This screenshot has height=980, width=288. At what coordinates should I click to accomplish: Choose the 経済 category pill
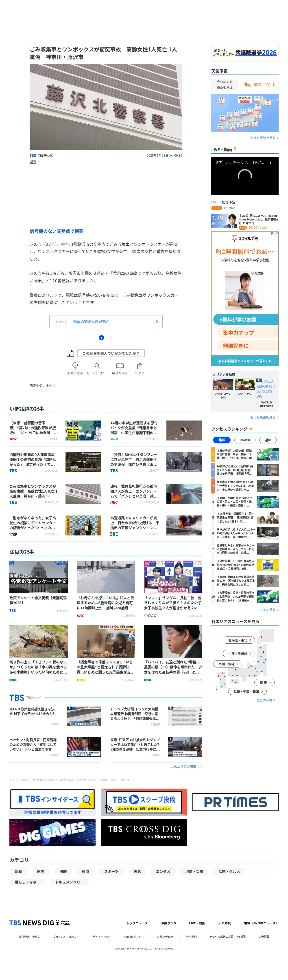pos(85,872)
